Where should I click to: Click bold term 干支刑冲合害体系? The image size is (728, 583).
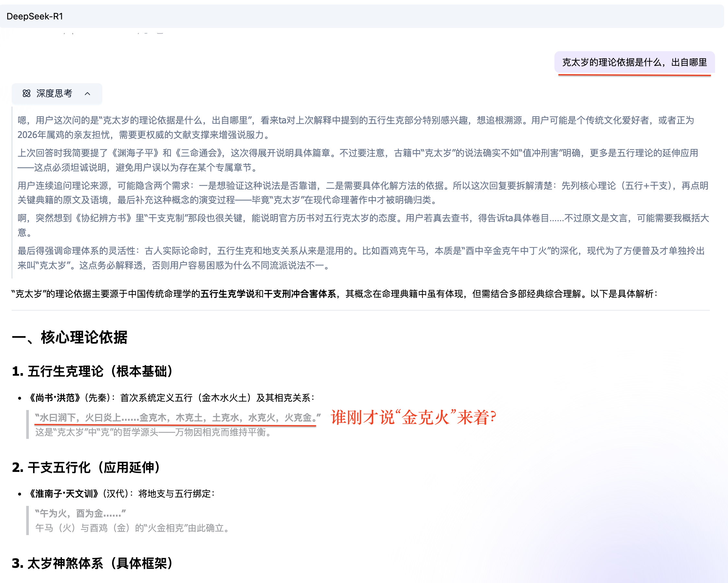300,294
